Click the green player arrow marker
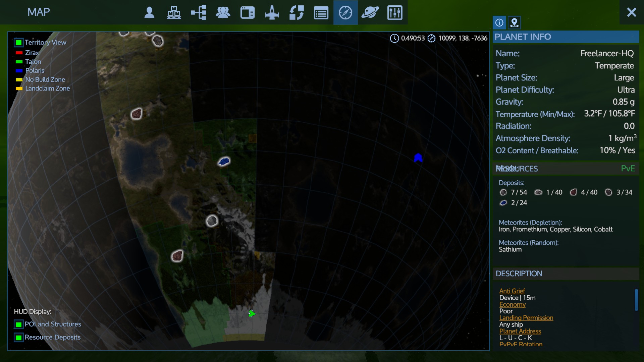The height and width of the screenshot is (362, 644). [252, 314]
